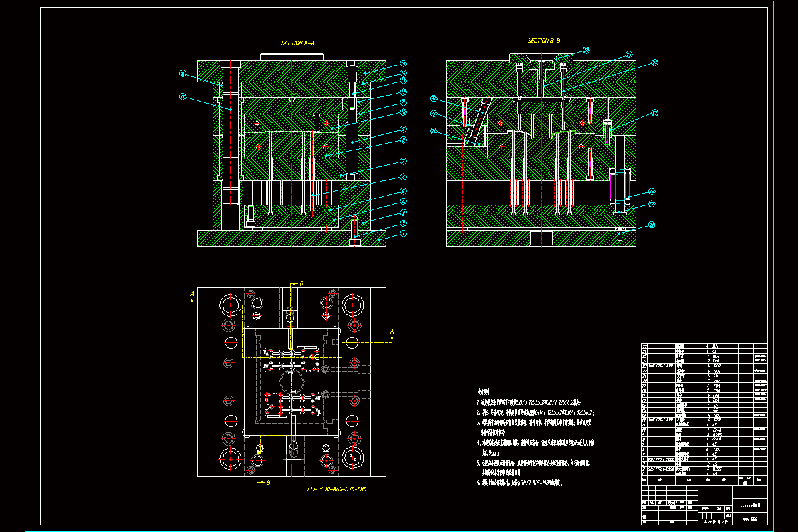The width and height of the screenshot is (798, 532).
Task: Click part balloon number 7
Action: click(403, 161)
